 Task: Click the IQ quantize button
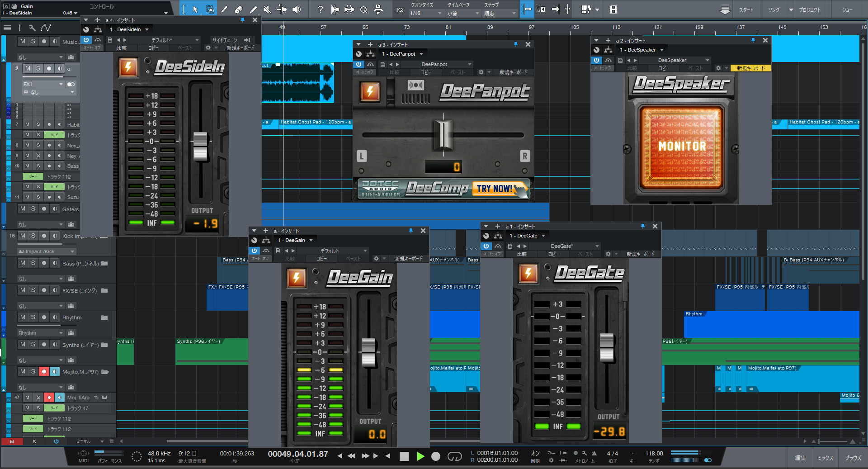(400, 9)
